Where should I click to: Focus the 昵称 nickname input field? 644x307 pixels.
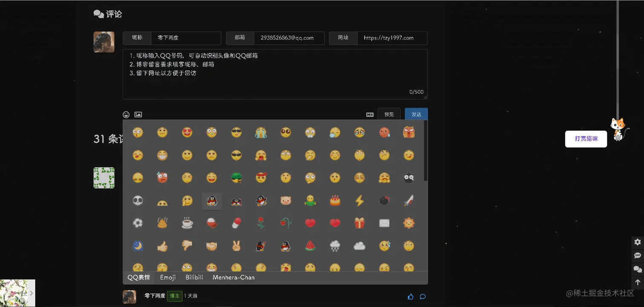tap(186, 38)
